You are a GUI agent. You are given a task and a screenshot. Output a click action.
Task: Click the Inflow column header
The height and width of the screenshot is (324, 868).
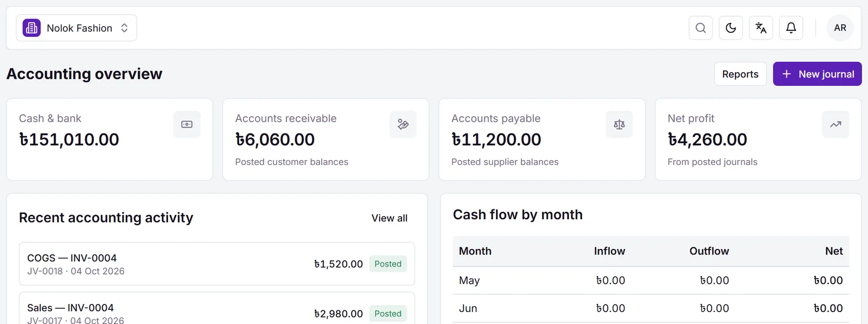point(609,251)
